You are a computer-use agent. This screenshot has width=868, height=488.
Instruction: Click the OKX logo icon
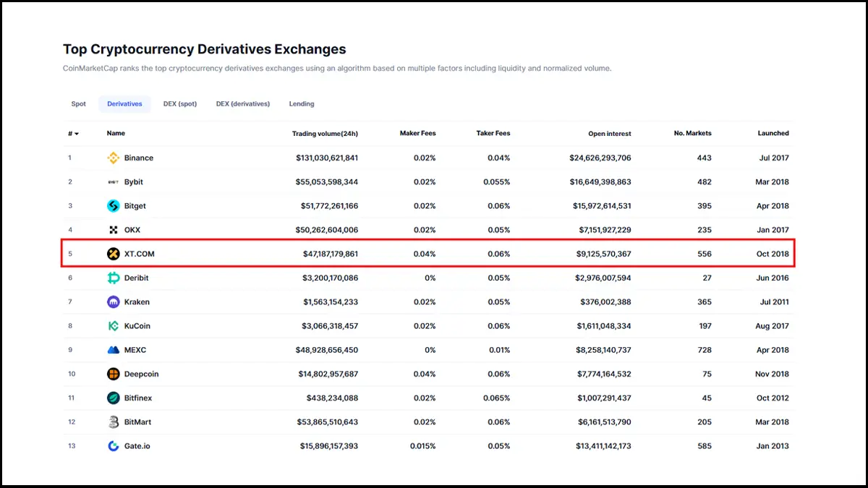click(x=113, y=230)
